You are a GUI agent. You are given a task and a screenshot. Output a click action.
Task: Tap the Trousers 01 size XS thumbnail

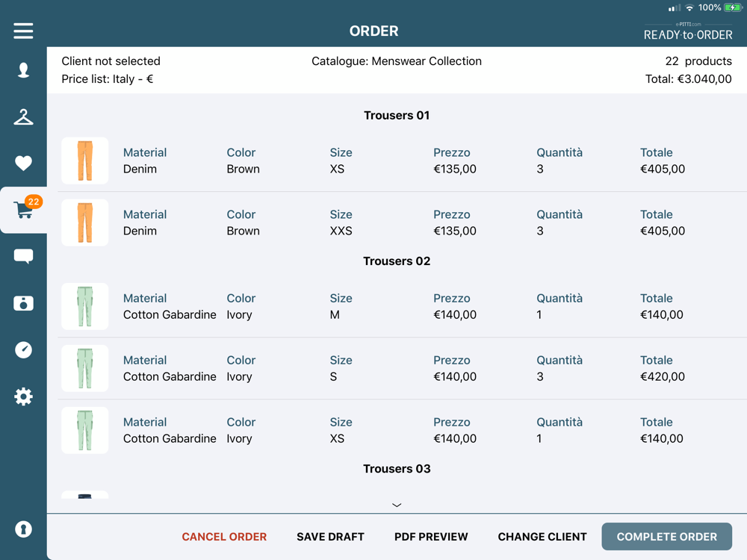84,161
